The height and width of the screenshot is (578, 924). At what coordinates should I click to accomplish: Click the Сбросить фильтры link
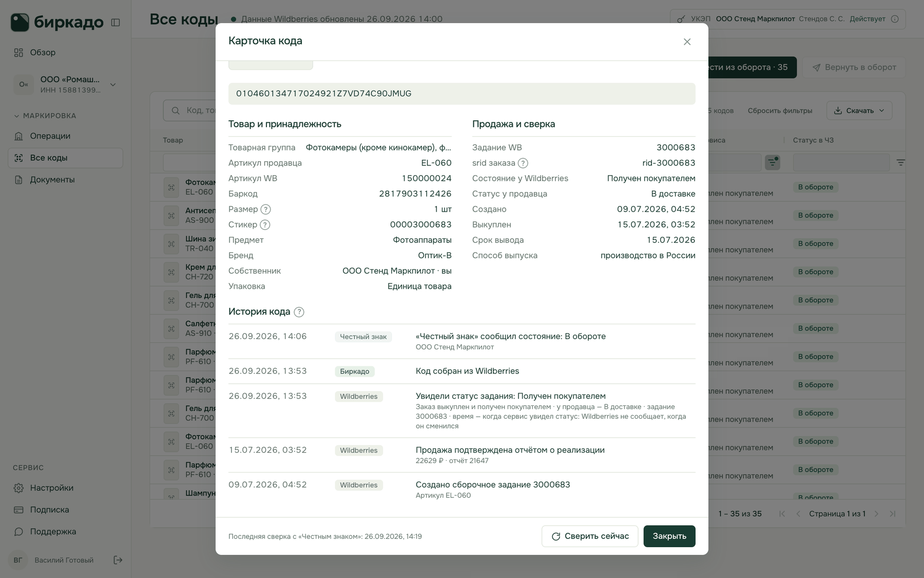pos(780,110)
